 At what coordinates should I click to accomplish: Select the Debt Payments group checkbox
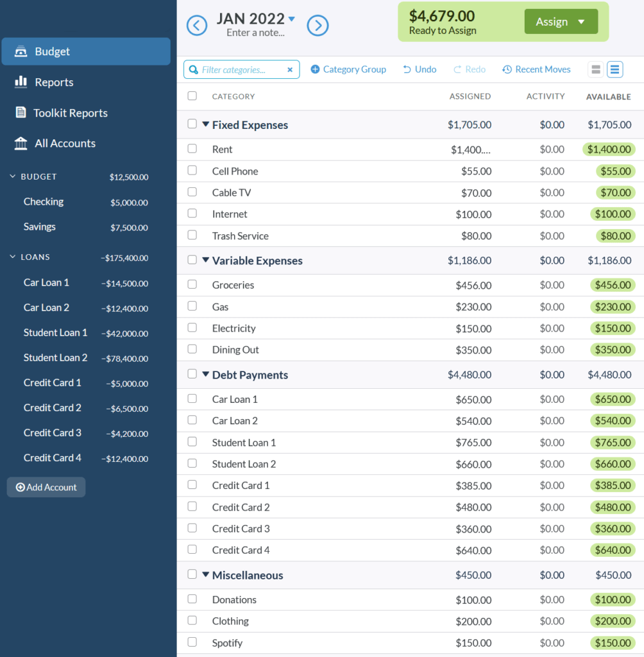191,375
